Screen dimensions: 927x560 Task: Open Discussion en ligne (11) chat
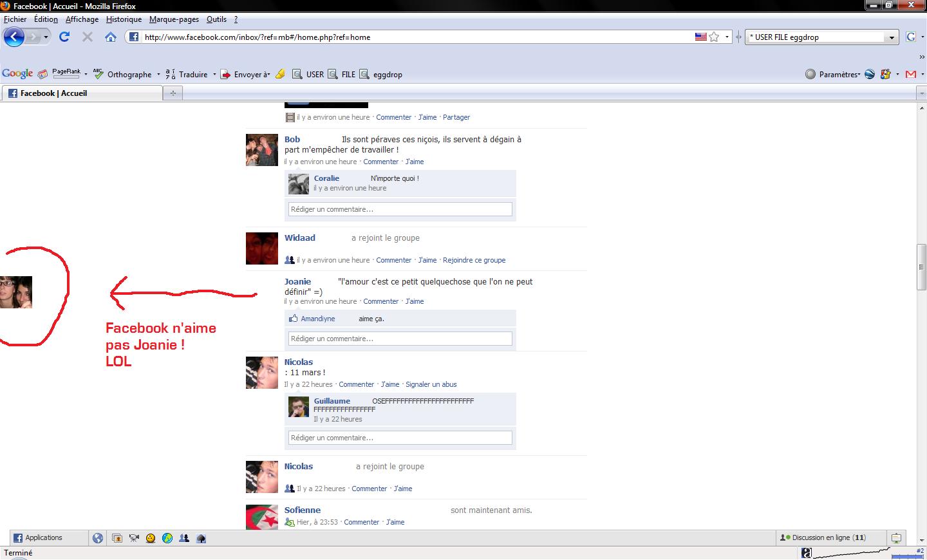point(823,537)
